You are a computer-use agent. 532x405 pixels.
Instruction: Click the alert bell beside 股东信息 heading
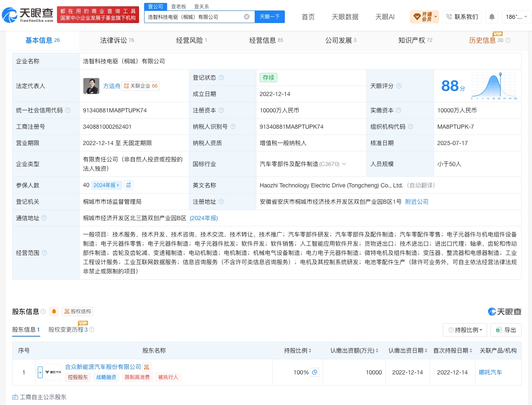pyautogui.click(x=54, y=312)
